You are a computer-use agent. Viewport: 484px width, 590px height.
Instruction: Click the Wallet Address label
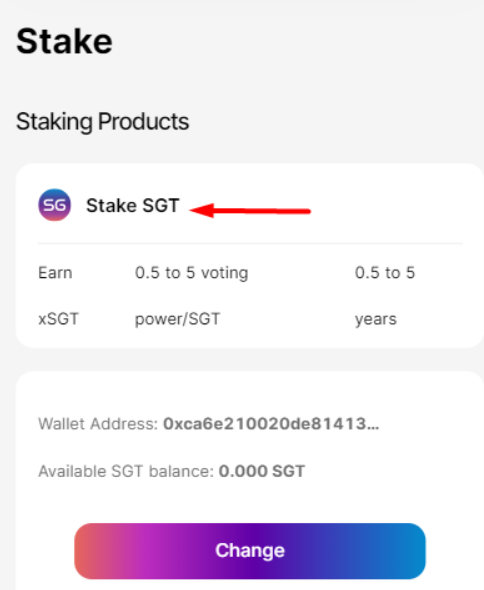pyautogui.click(x=98, y=424)
